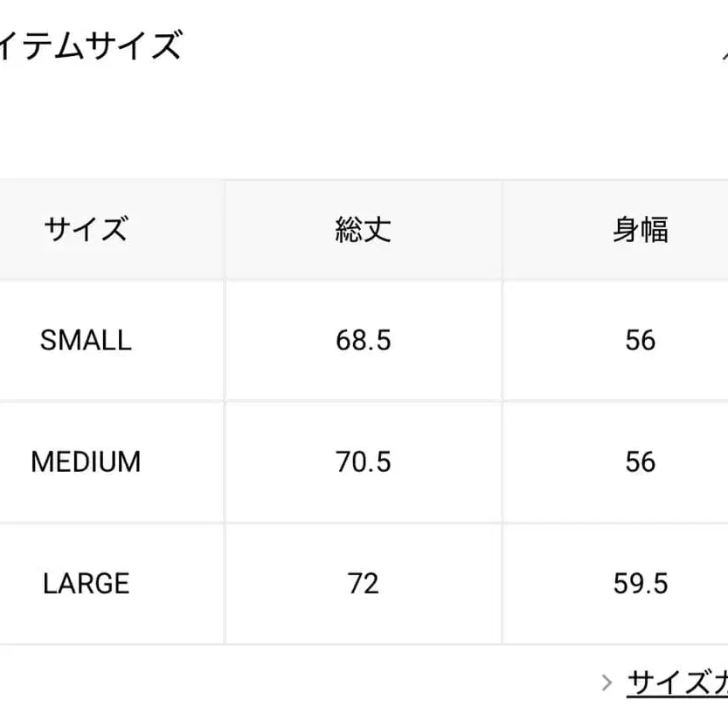Viewport: 728px width, 728px height.
Task: Click the アイテムサイズ section heading
Action: (x=91, y=45)
